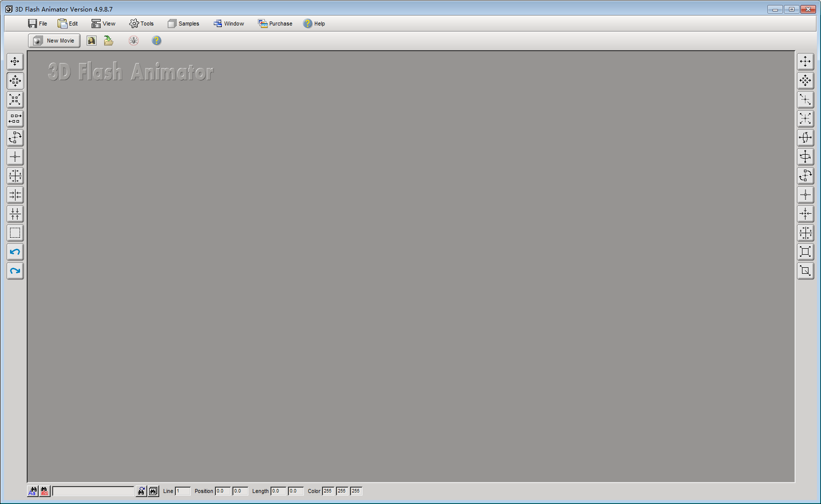821x504 pixels.
Task: Select four-arrow move tool in right toolbar
Action: pos(805,62)
